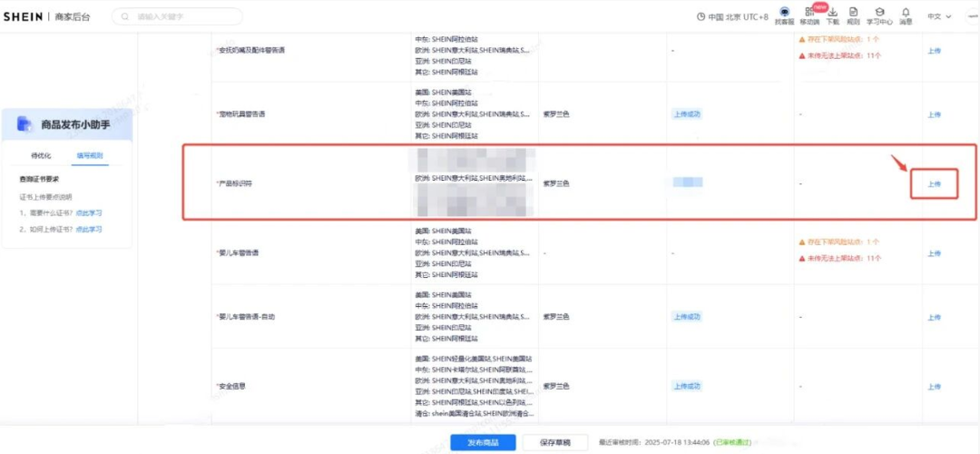Click 已审核通过 status at the bottom
The height and width of the screenshot is (454, 980).
(734, 443)
